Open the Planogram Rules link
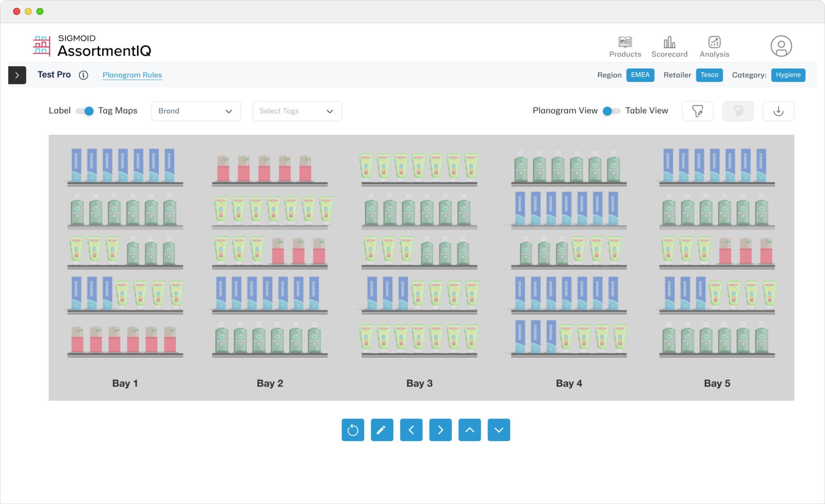The image size is (825, 504). pos(132,75)
